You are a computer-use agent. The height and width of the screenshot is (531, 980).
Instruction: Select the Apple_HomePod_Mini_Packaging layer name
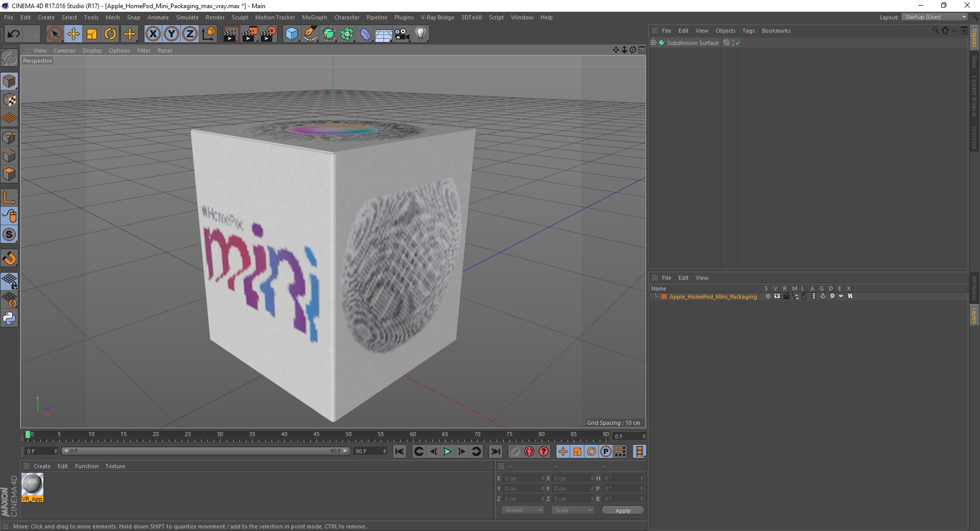713,297
